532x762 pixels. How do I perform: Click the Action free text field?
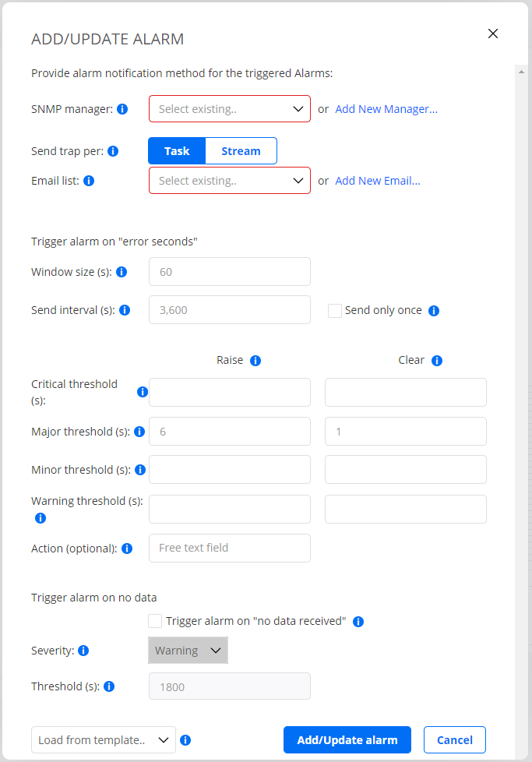pos(229,548)
